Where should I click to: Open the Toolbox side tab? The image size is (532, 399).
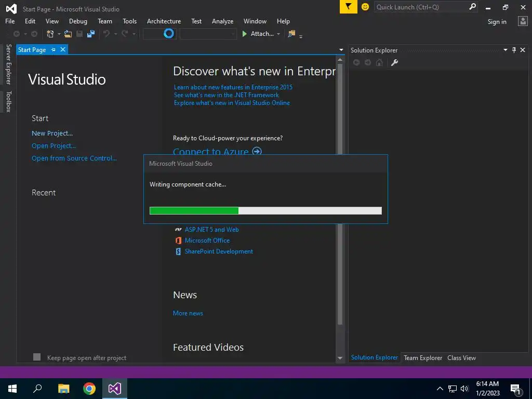8,101
